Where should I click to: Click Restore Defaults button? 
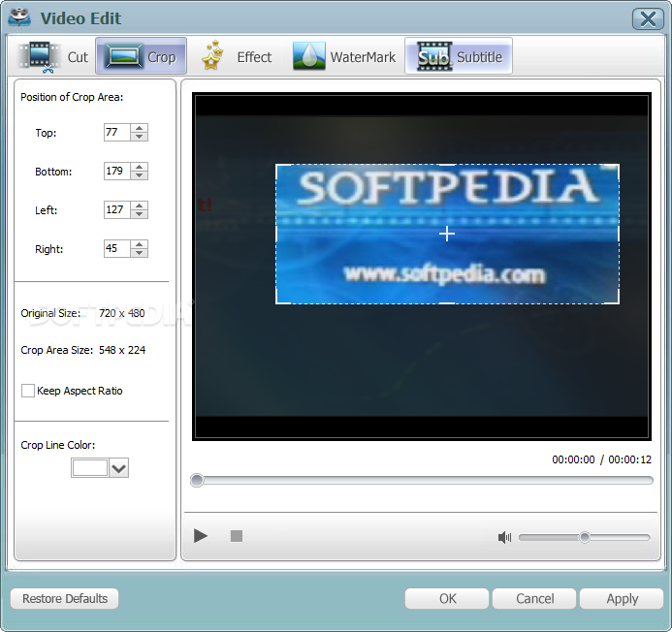click(x=65, y=599)
